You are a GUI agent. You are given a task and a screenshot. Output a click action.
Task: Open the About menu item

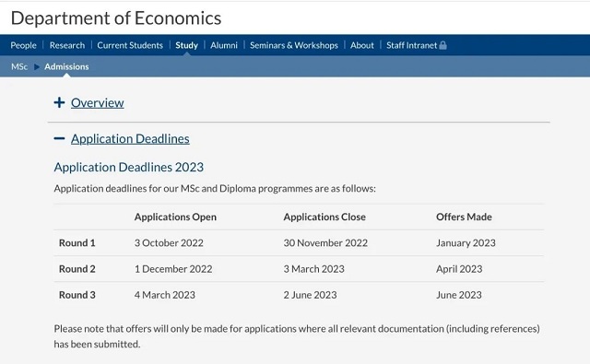click(362, 45)
